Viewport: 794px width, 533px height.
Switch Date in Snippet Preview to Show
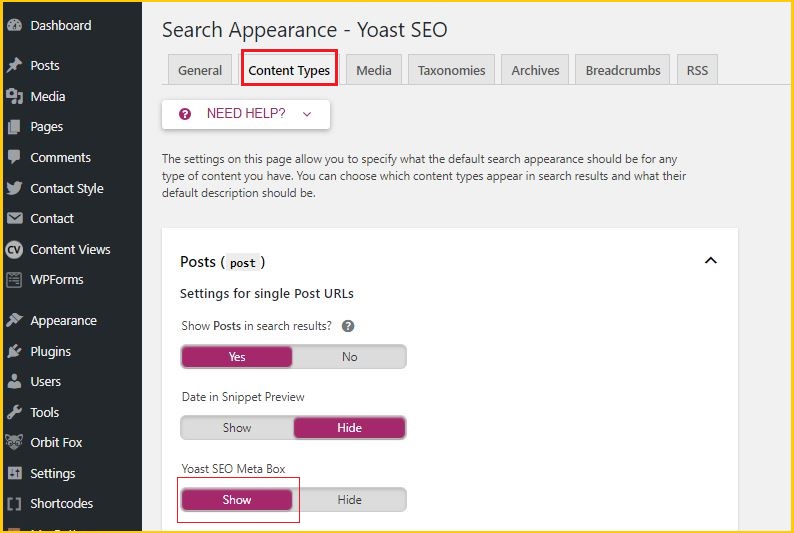tap(237, 428)
